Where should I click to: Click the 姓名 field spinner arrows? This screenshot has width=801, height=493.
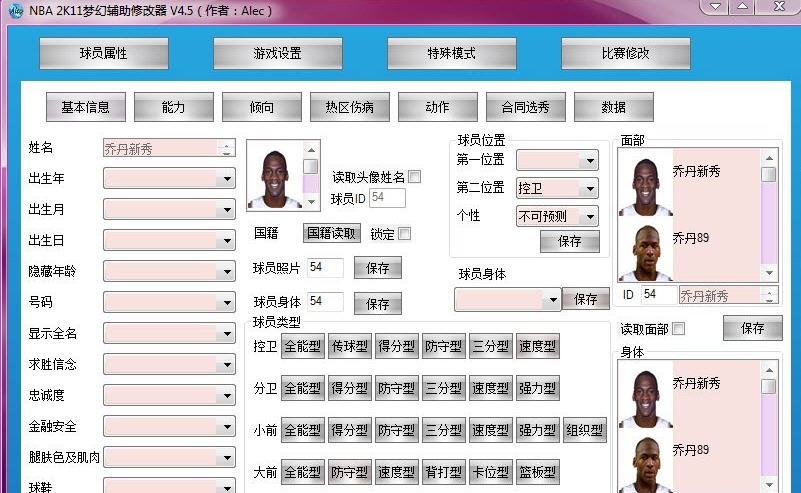click(x=227, y=148)
